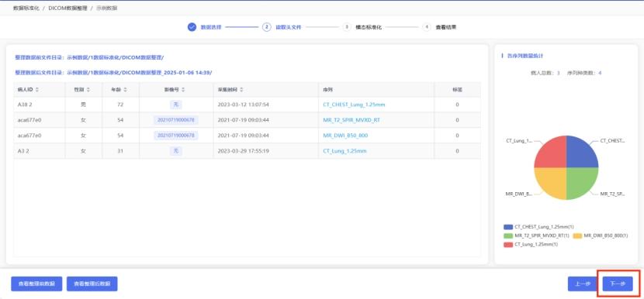The image size is (644, 299).
Task: Proceed with 下一步 button
Action: pyautogui.click(x=618, y=284)
